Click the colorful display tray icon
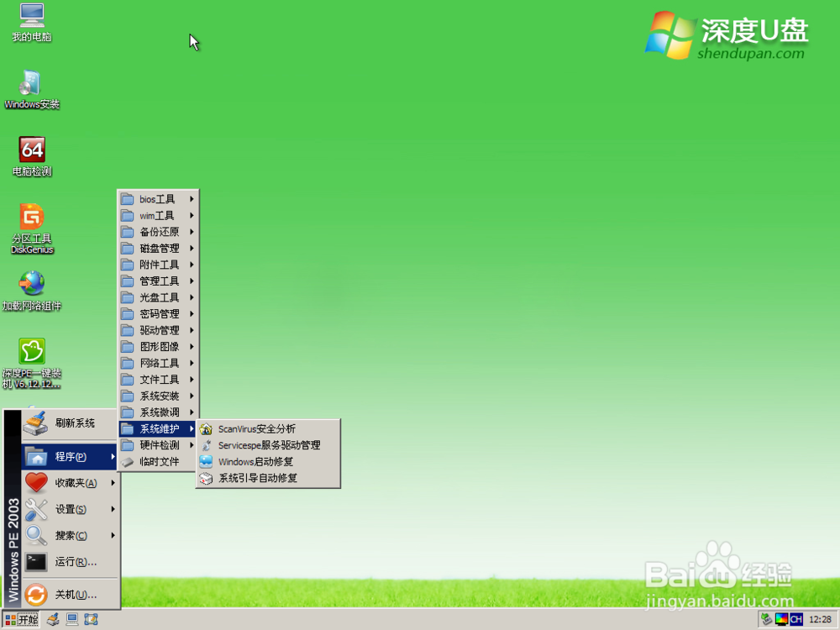 [781, 620]
